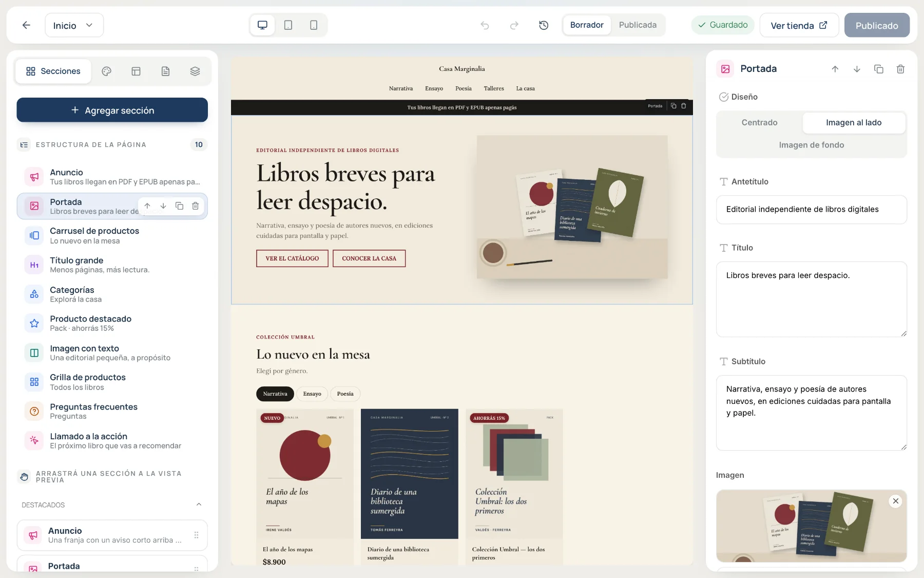
Task: Open the Inicio page dropdown
Action: 74,25
